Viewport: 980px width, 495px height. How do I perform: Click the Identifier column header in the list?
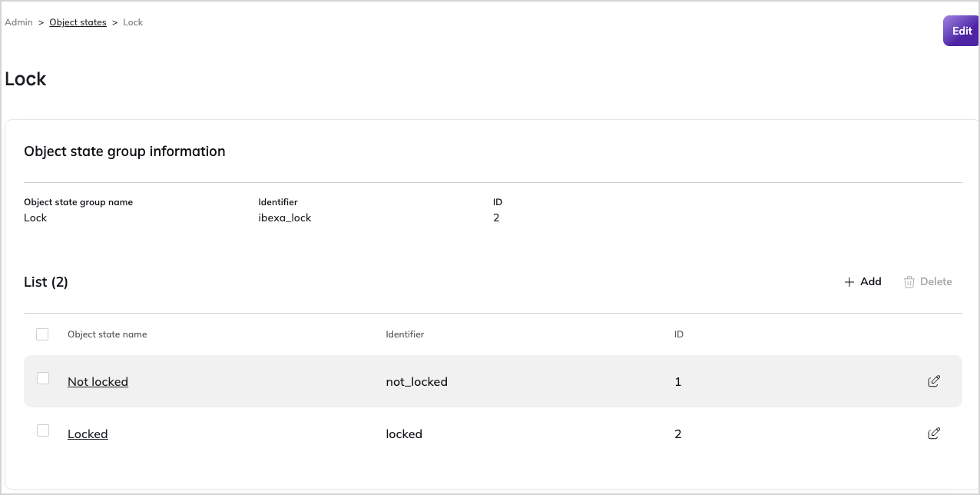point(405,334)
